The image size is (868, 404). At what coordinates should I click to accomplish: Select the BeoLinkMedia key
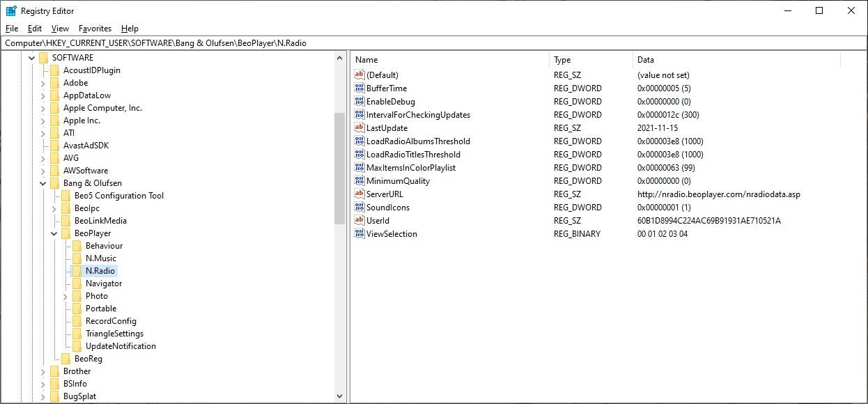pos(100,221)
